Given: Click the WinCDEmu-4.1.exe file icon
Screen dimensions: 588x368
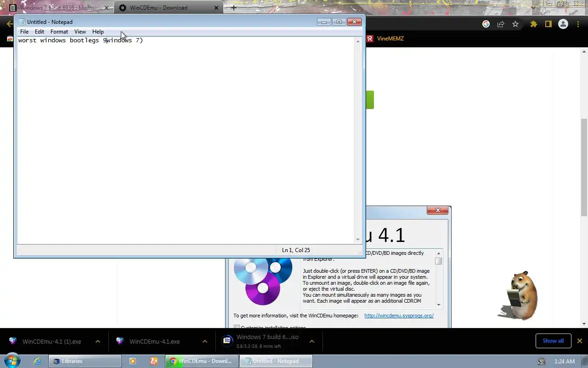Looking at the screenshot, I should point(120,341).
